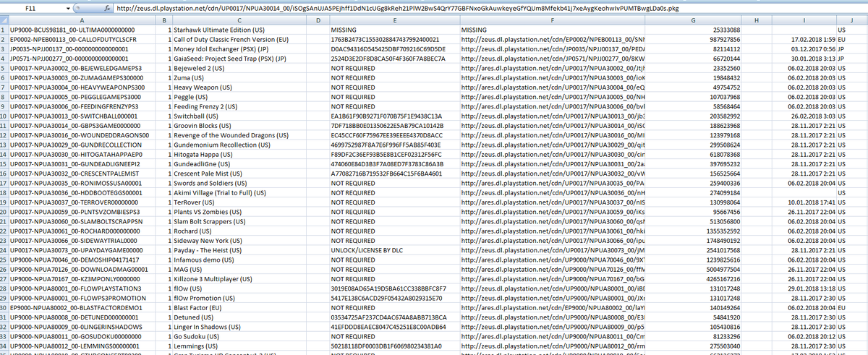Click cell UNLOCK/LICENSE BY DLC
Viewport: 868px width, 355px height.
coord(394,249)
